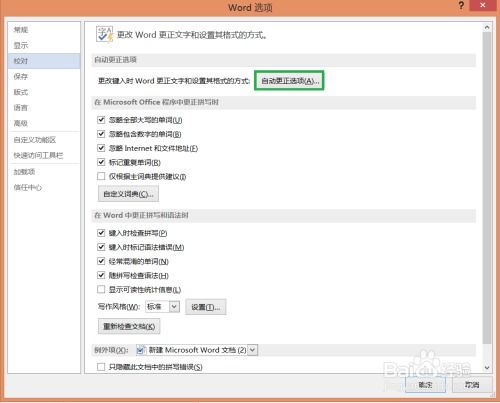Click the scrollbar up arrow

487,28
